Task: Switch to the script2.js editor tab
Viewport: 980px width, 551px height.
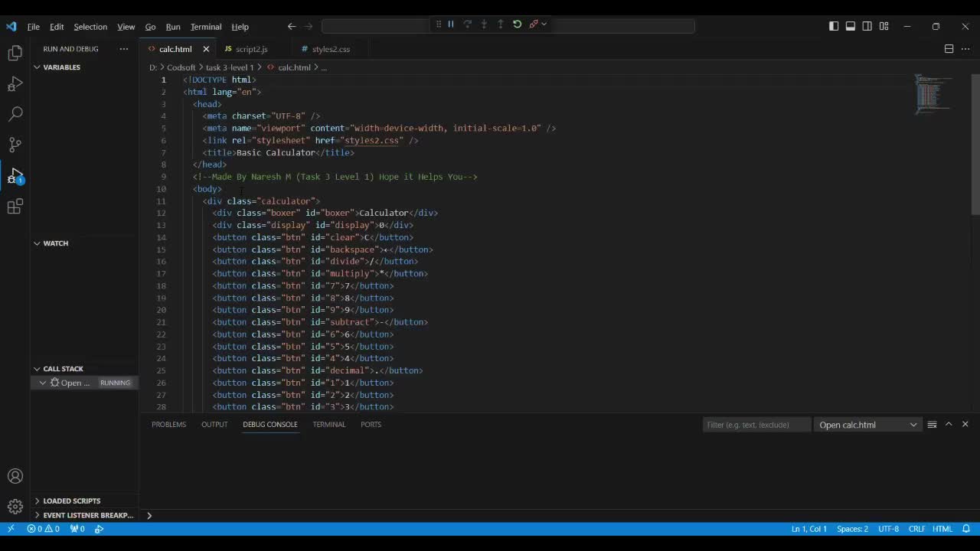Action: (x=251, y=49)
